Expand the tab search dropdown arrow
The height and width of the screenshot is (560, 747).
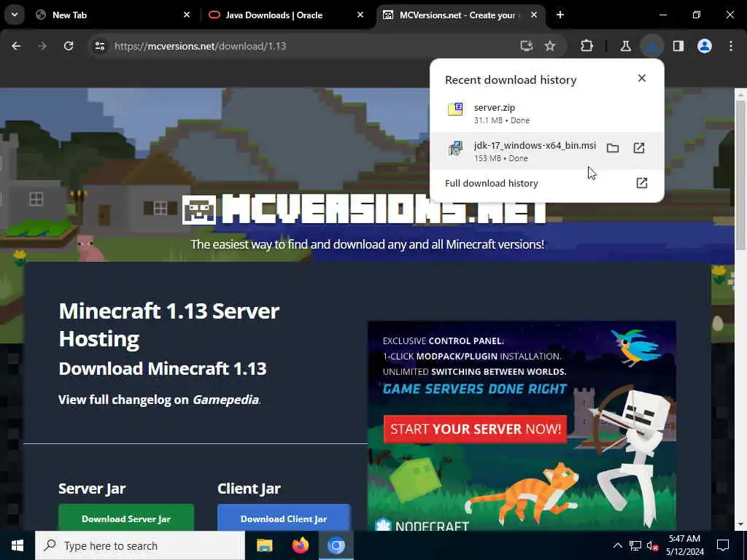(15, 15)
